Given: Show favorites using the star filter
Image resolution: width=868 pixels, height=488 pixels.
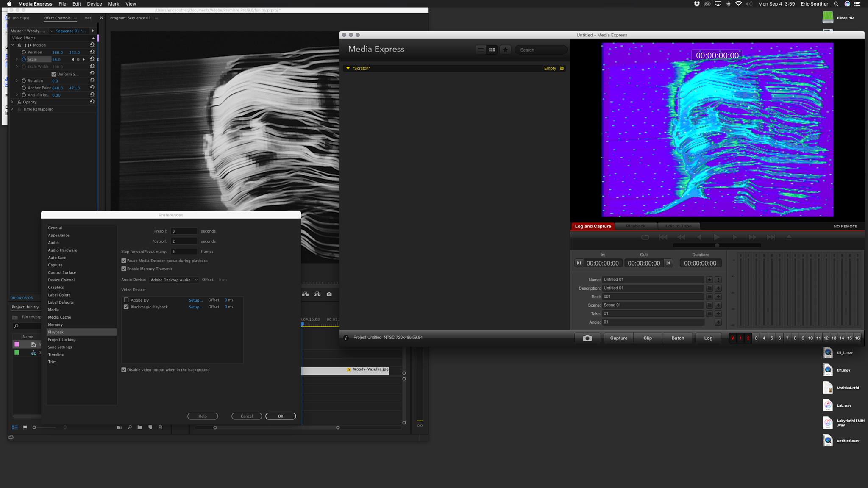Looking at the screenshot, I should coord(505,50).
